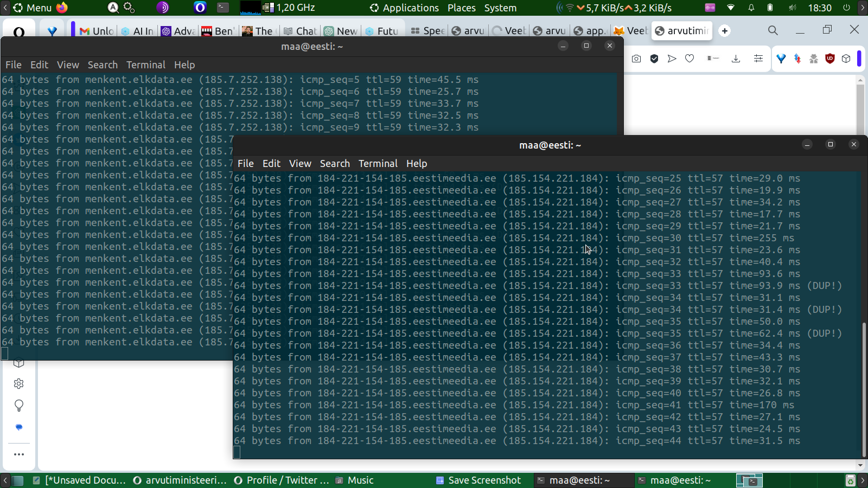Open the Tor Browser panel launcher

click(x=162, y=8)
